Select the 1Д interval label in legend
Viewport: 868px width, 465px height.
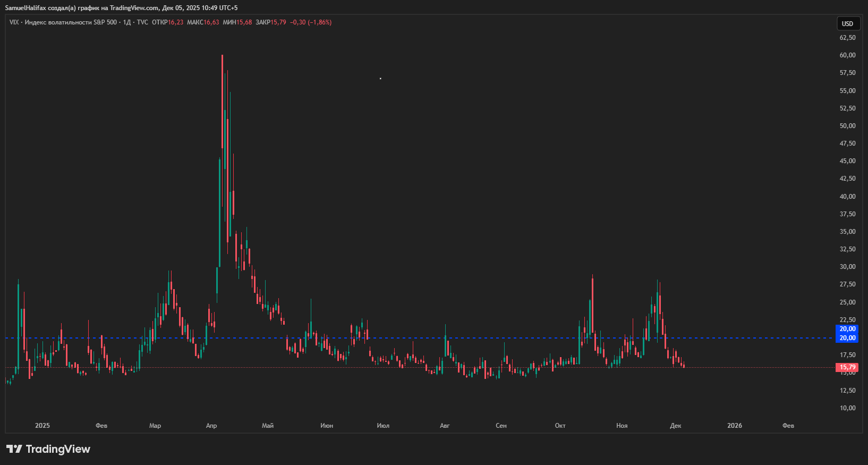(127, 22)
